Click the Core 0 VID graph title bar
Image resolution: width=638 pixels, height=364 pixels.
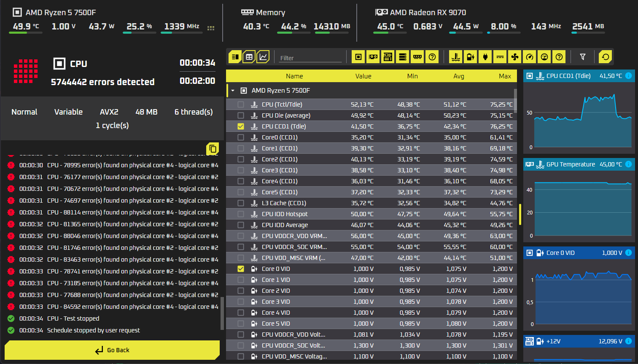579,253
